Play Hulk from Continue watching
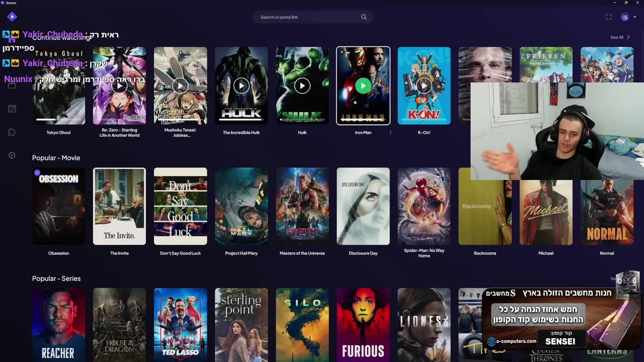The image size is (644, 362). (302, 86)
